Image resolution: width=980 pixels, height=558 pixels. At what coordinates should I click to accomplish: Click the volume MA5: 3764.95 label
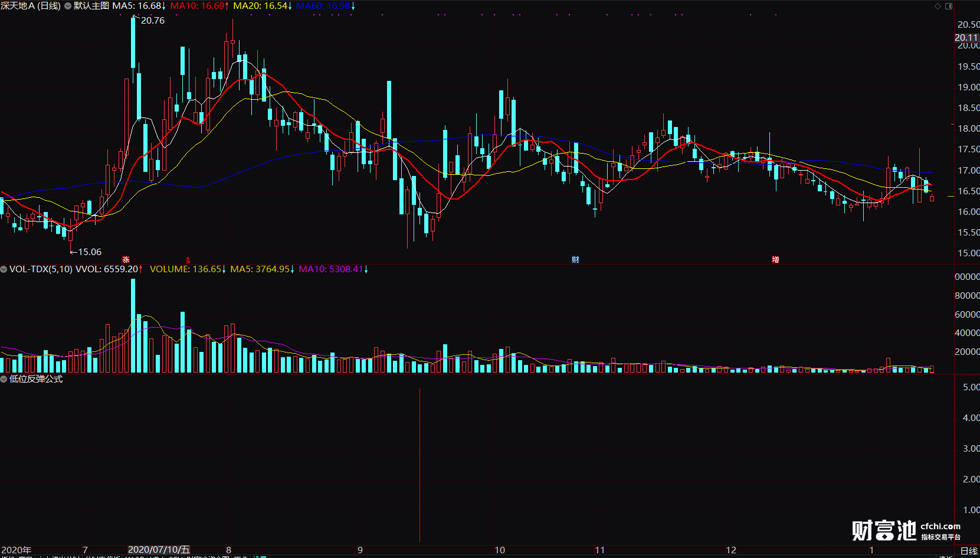263,269
